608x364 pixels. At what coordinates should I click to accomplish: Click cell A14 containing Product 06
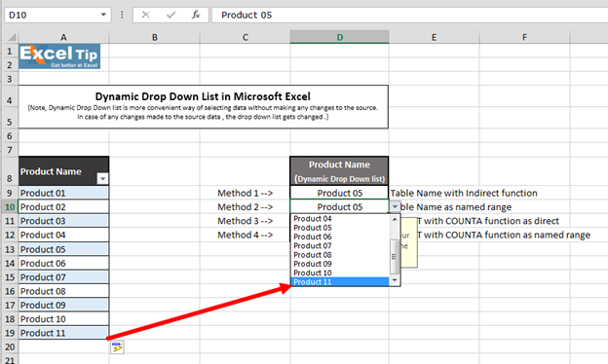click(x=63, y=264)
